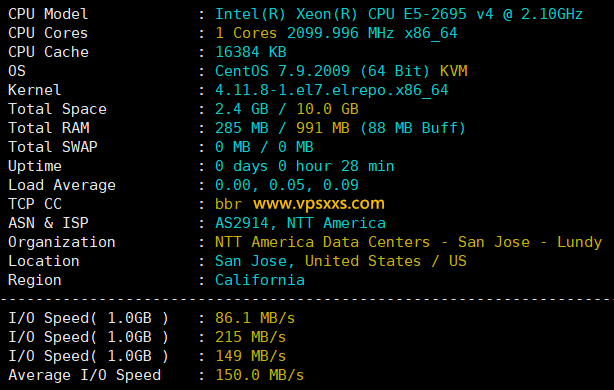Click the 'NTT America Data Centers - San Jose - Lundy' text
This screenshot has width=614, height=390.
tap(408, 242)
